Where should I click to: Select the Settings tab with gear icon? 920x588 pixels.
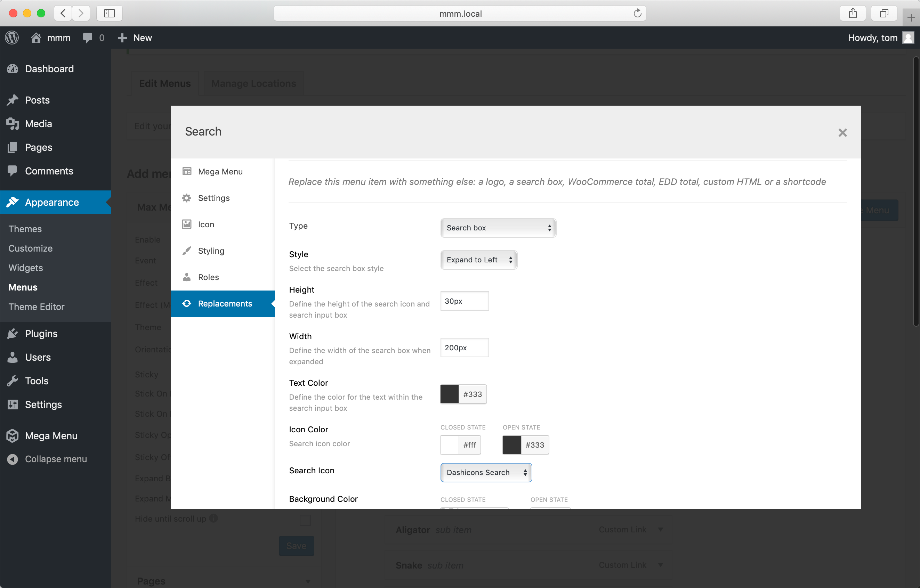213,198
